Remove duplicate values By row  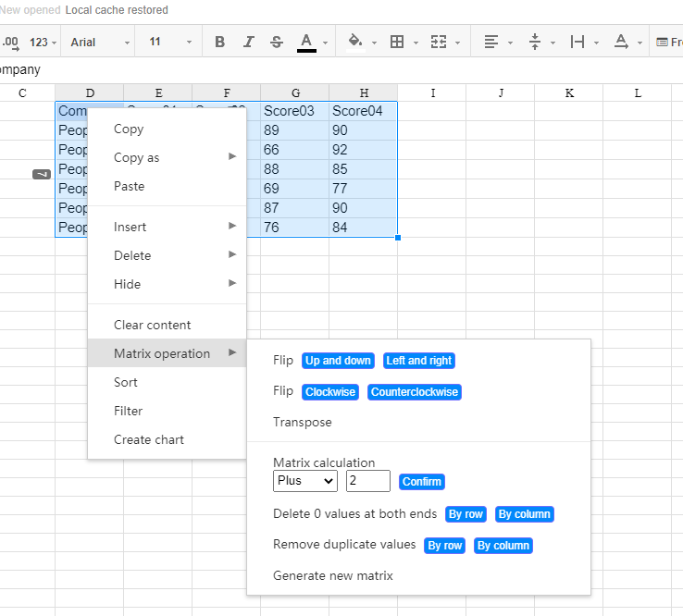(x=445, y=546)
